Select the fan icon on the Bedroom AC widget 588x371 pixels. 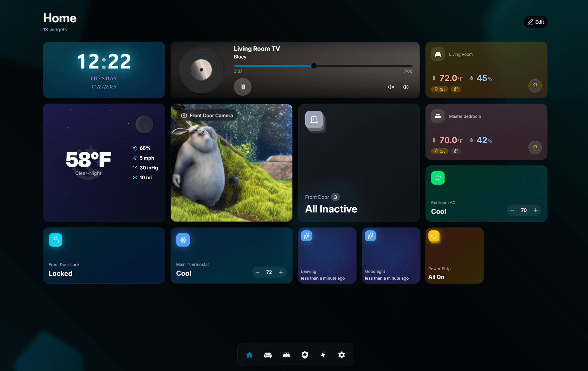tap(438, 178)
